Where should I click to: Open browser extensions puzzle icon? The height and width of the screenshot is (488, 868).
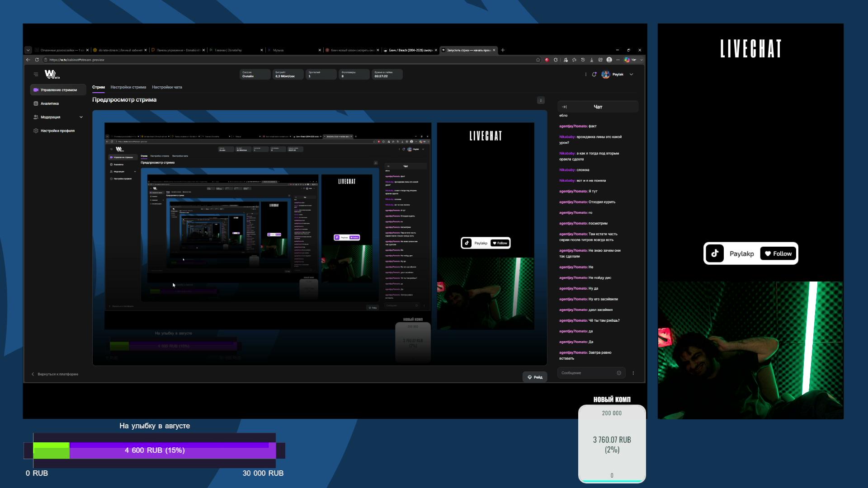(556, 60)
